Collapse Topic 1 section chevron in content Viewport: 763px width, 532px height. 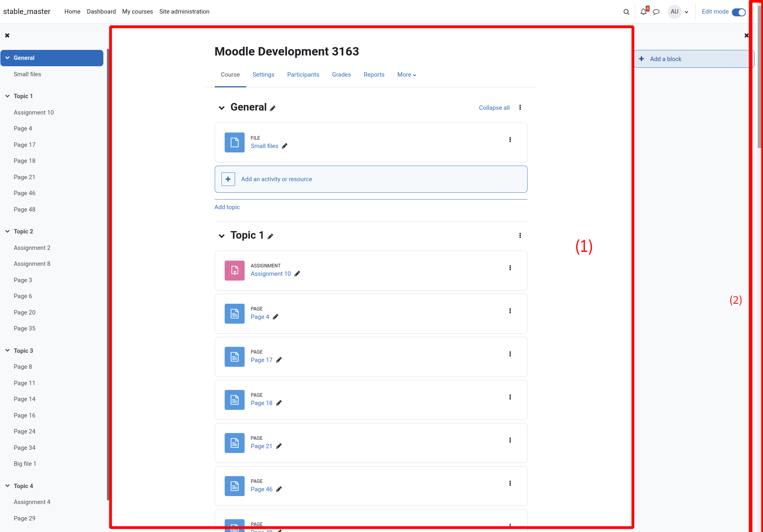click(221, 236)
